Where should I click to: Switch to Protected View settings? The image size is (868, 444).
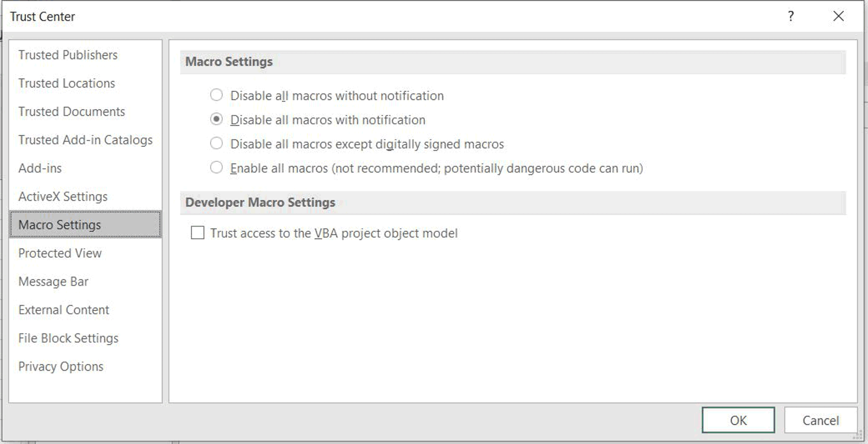(x=60, y=253)
